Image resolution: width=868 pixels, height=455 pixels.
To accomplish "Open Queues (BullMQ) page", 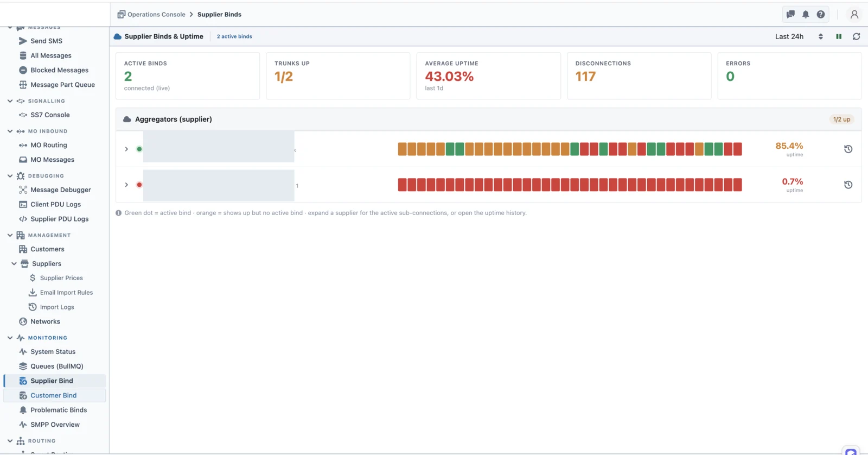I will (56, 366).
